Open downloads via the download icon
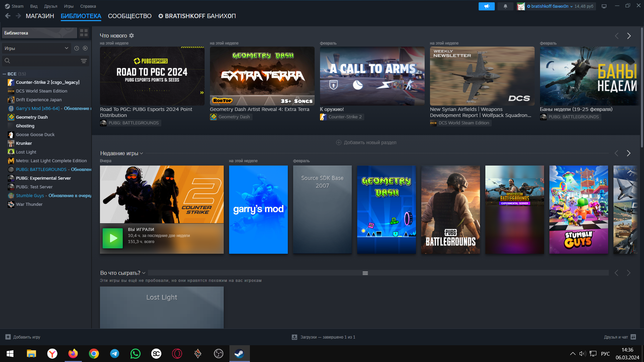 click(294, 337)
